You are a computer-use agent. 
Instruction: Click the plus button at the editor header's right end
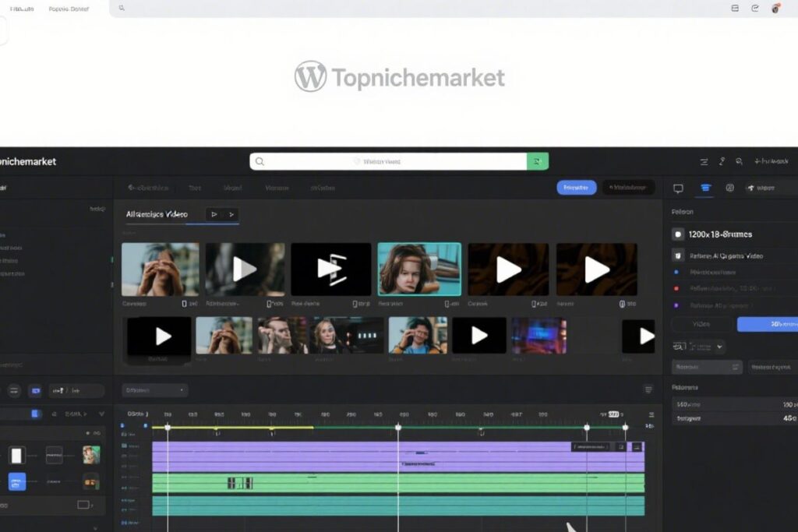point(771,161)
